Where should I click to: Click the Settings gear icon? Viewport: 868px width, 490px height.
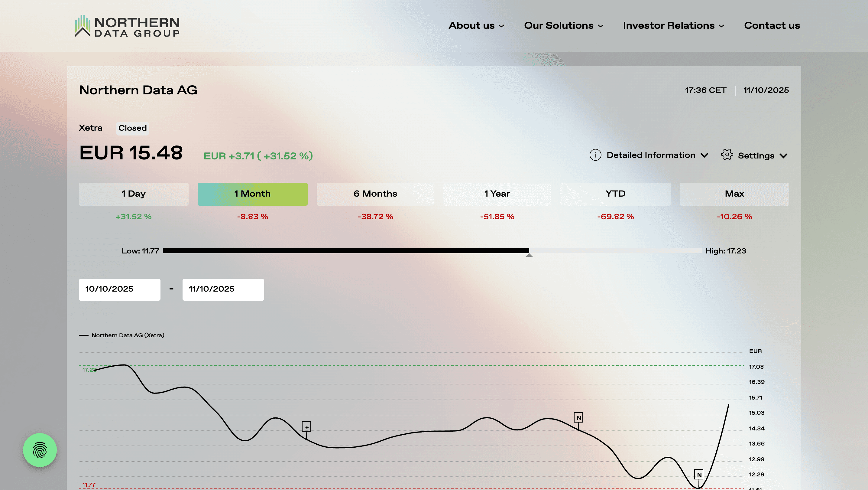pos(727,155)
